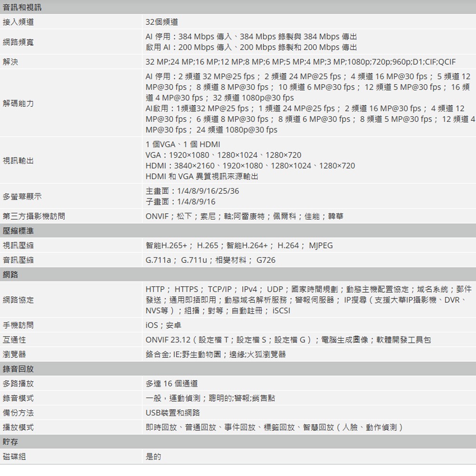Click the 智能H.265+ codec list value
Screen dimensions: 476x476
point(239,245)
